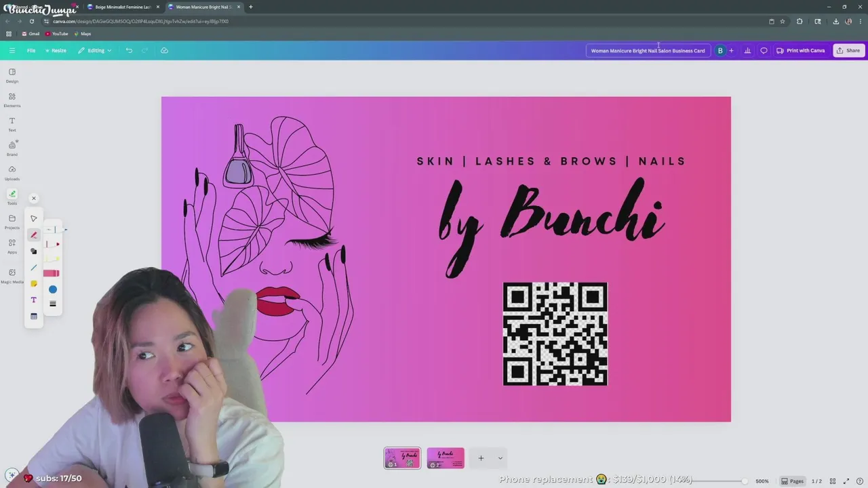Choose the Shapes tool
This screenshot has width=868, height=488.
[x=34, y=251]
